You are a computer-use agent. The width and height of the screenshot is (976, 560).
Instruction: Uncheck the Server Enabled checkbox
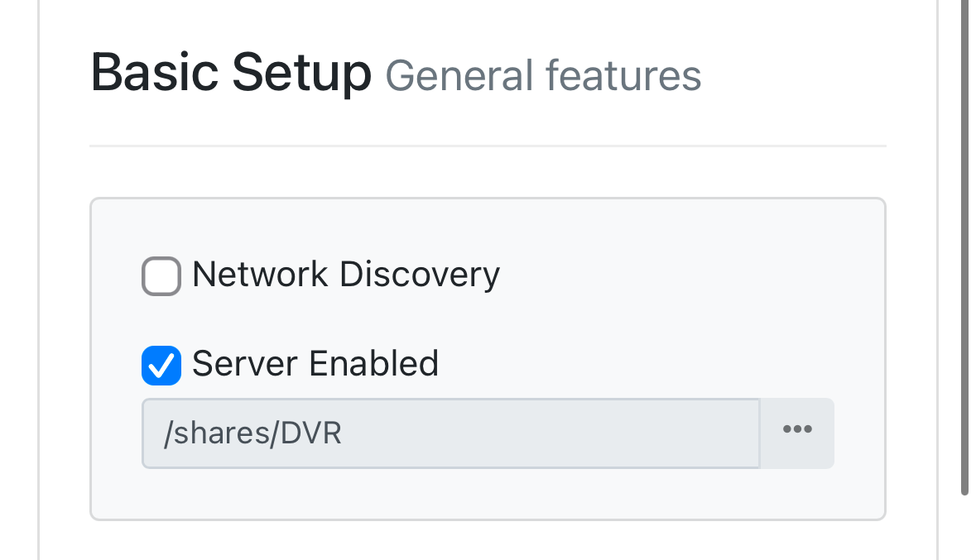point(161,365)
